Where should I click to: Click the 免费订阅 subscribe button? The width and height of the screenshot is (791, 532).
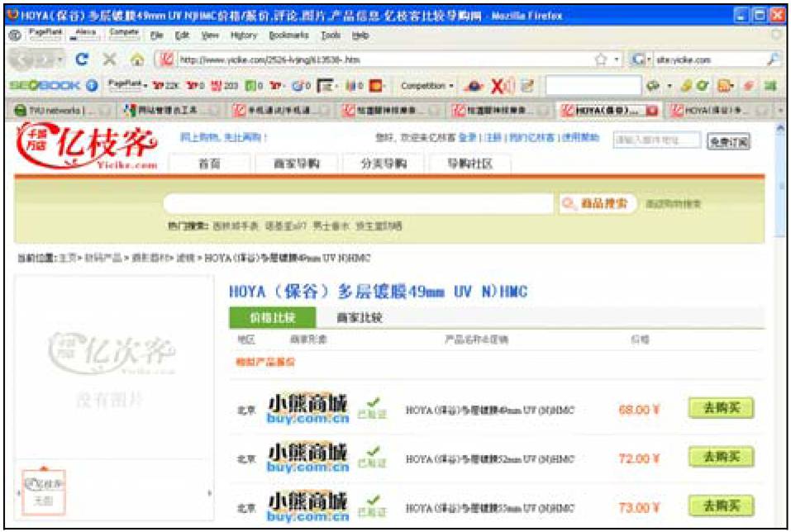click(x=728, y=142)
